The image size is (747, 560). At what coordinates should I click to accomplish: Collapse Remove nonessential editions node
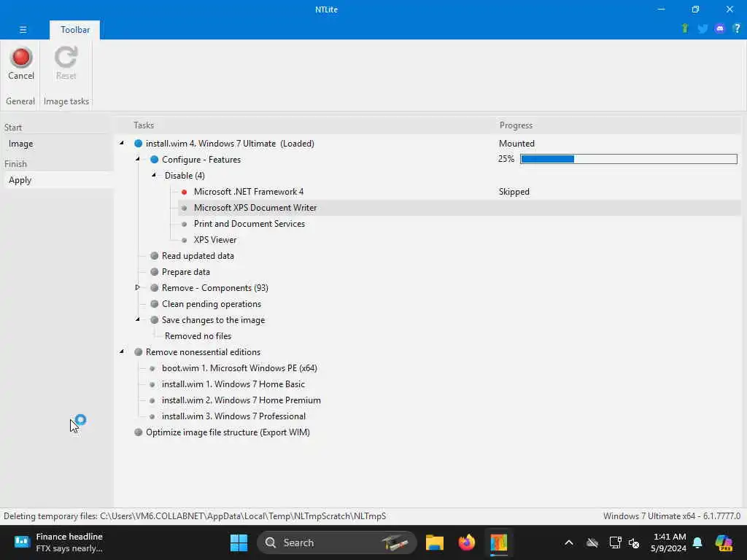122,351
